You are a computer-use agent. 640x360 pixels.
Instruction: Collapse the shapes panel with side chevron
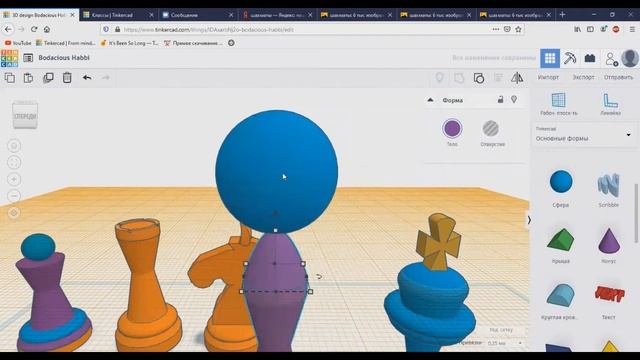pyautogui.click(x=529, y=220)
